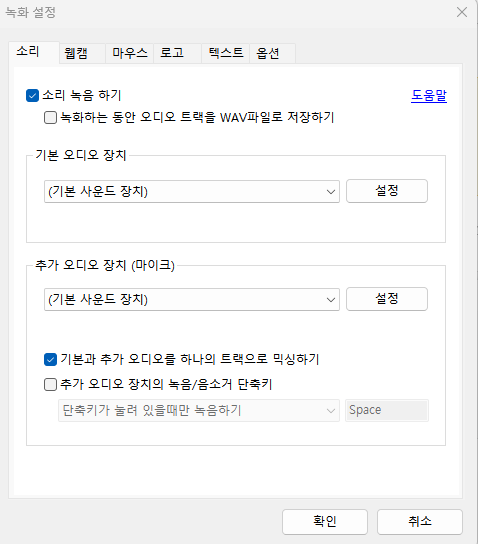Open the 도움말 link

pyautogui.click(x=429, y=95)
